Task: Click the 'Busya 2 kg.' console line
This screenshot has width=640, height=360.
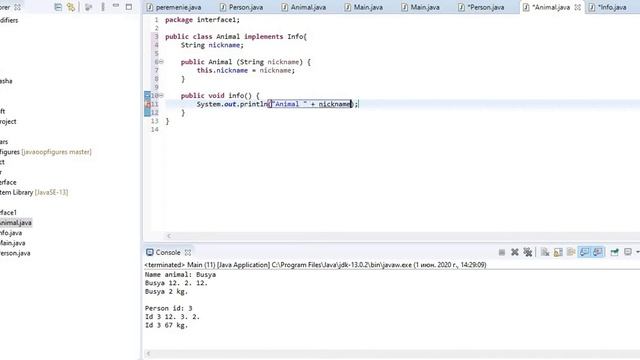Action: tap(166, 291)
